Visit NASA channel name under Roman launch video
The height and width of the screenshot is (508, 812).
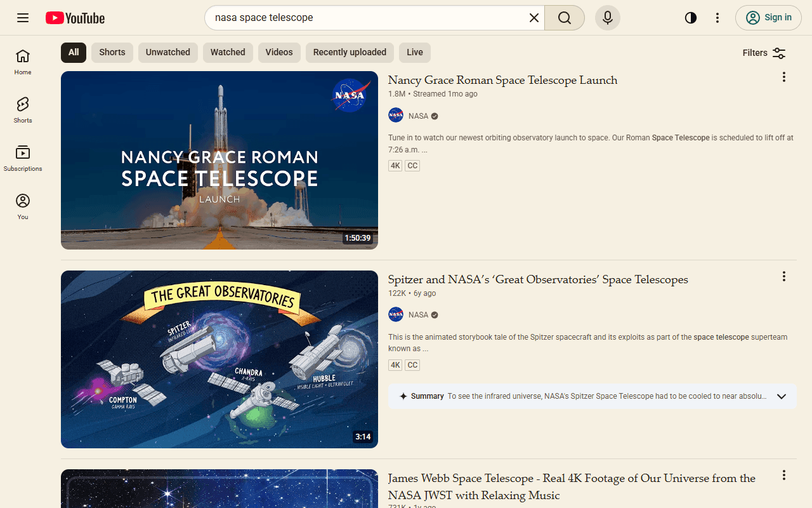pyautogui.click(x=418, y=116)
